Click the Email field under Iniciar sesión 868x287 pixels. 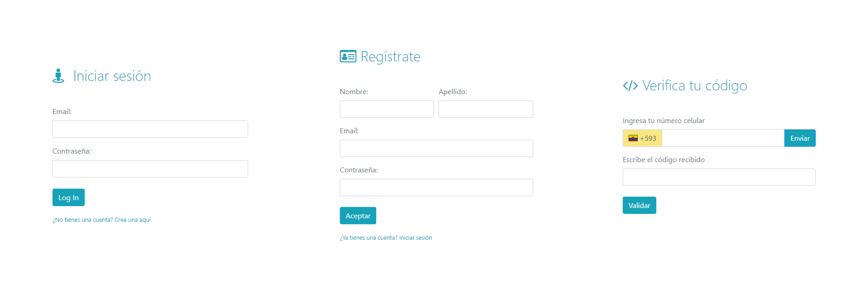point(150,129)
